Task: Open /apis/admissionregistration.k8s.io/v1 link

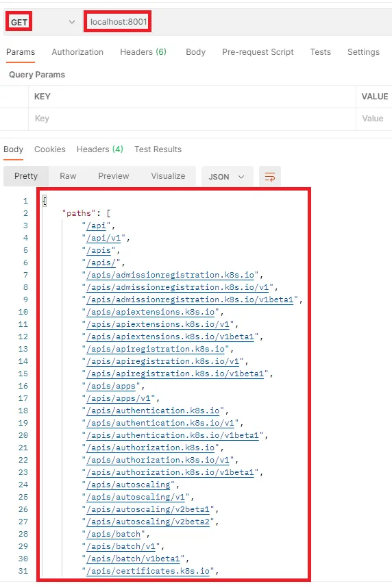Action: point(177,287)
